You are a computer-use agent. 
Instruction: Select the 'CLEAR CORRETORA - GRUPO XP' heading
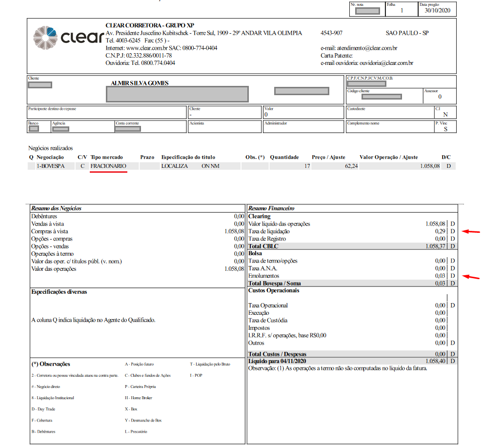150,25
